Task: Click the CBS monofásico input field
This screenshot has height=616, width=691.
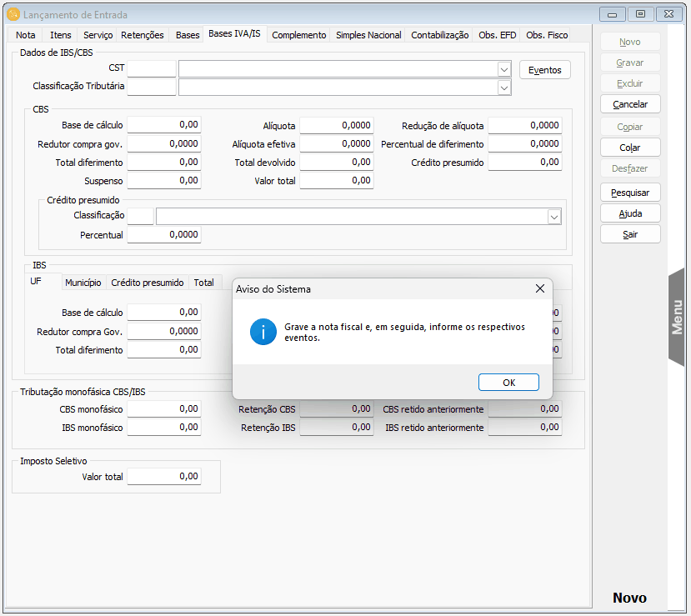Action: point(164,409)
